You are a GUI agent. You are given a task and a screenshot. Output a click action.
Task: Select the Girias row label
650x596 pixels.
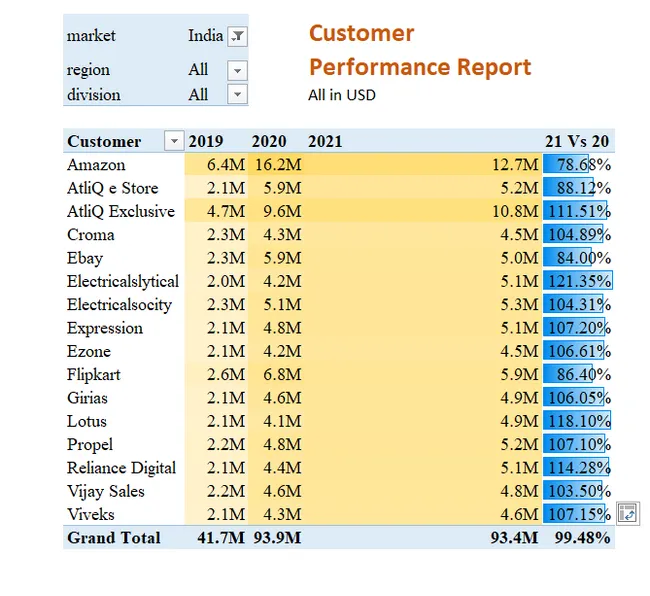(87, 398)
